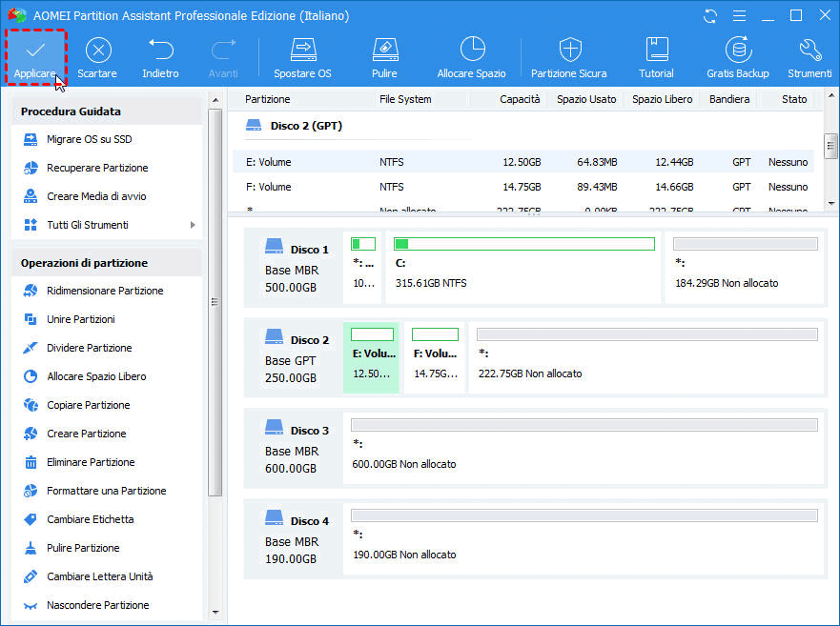Click the Applicare checkmark icon
The height and width of the screenshot is (626, 840).
(35, 50)
